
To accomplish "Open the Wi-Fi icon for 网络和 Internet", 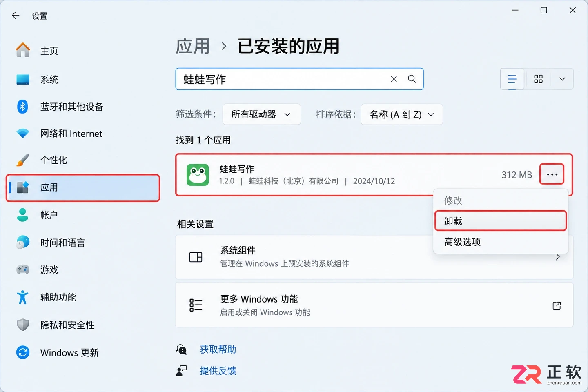I will [23, 134].
